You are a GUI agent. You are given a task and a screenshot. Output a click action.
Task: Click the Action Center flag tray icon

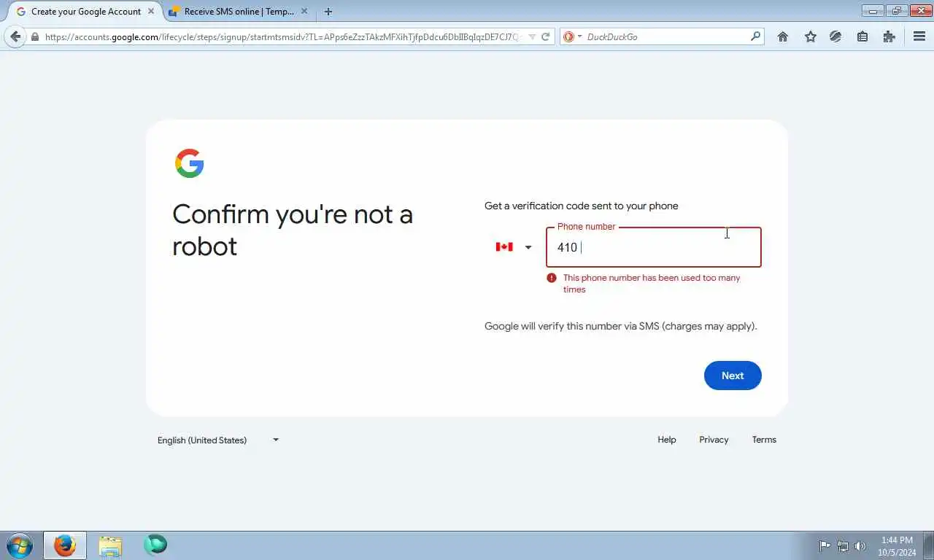[825, 545]
